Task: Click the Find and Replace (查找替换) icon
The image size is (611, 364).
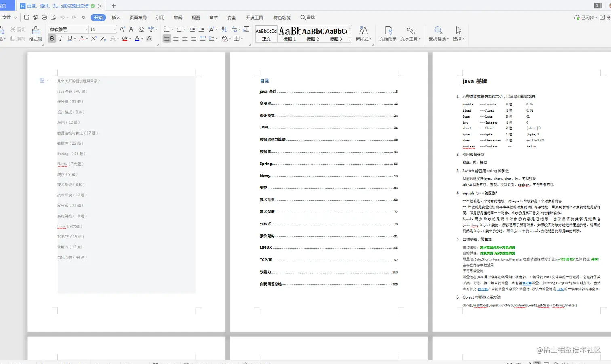Action: 438,34
